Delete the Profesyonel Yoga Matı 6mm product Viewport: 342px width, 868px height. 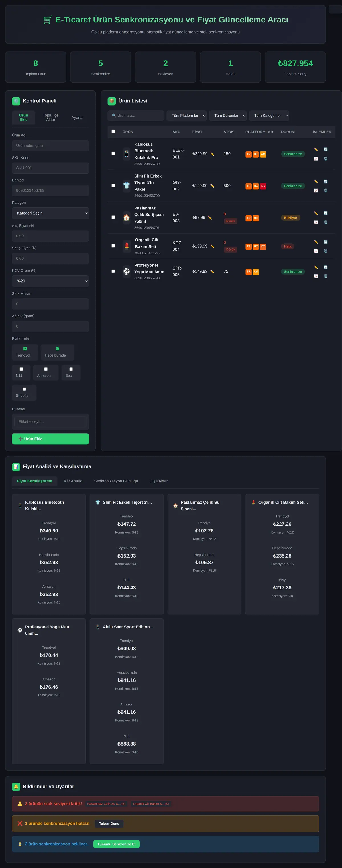click(x=325, y=276)
